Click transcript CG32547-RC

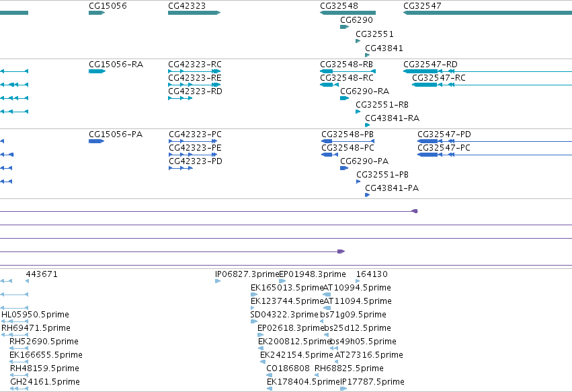coord(438,78)
